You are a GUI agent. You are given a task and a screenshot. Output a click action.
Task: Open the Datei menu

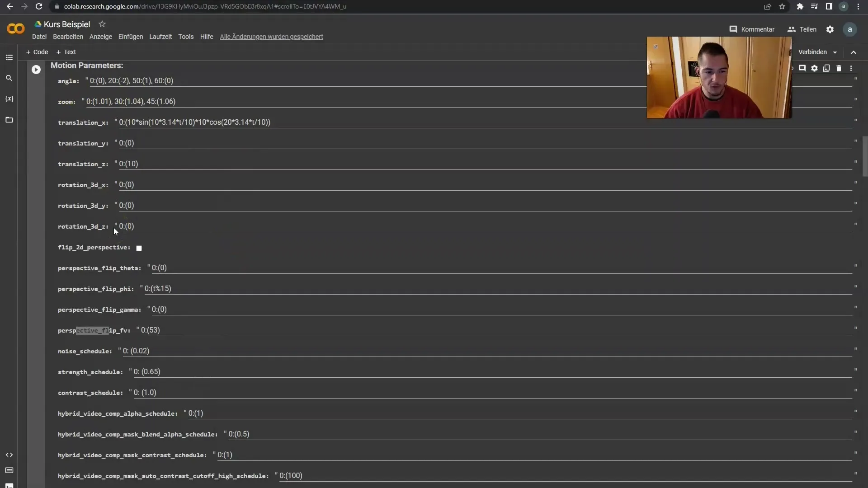click(x=39, y=37)
